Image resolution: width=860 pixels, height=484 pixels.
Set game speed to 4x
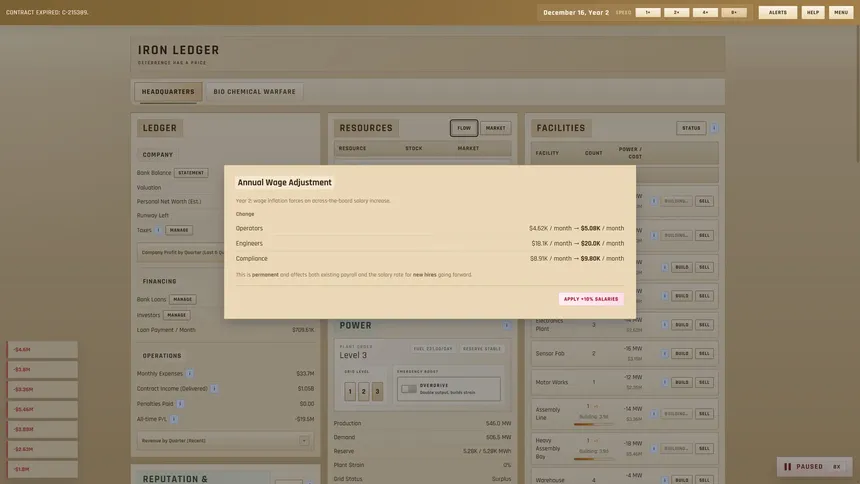[705, 12]
